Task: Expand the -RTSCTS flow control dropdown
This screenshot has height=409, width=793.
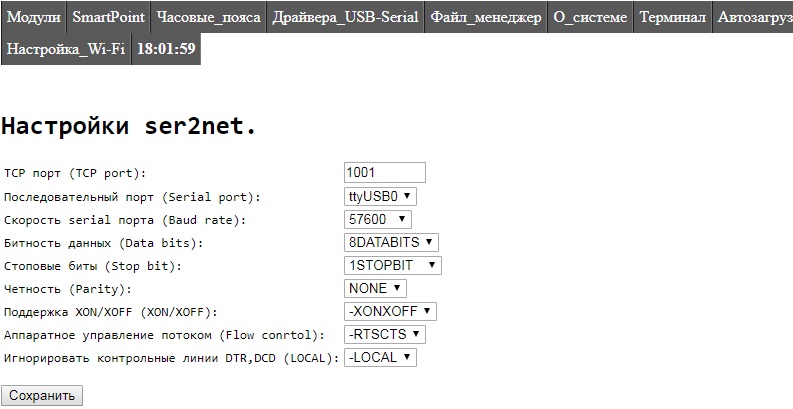Action: (x=385, y=334)
